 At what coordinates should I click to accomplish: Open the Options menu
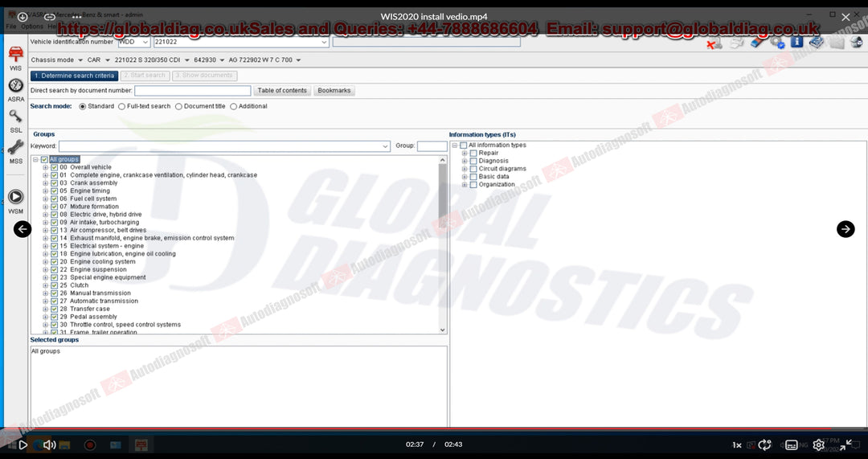(x=32, y=26)
